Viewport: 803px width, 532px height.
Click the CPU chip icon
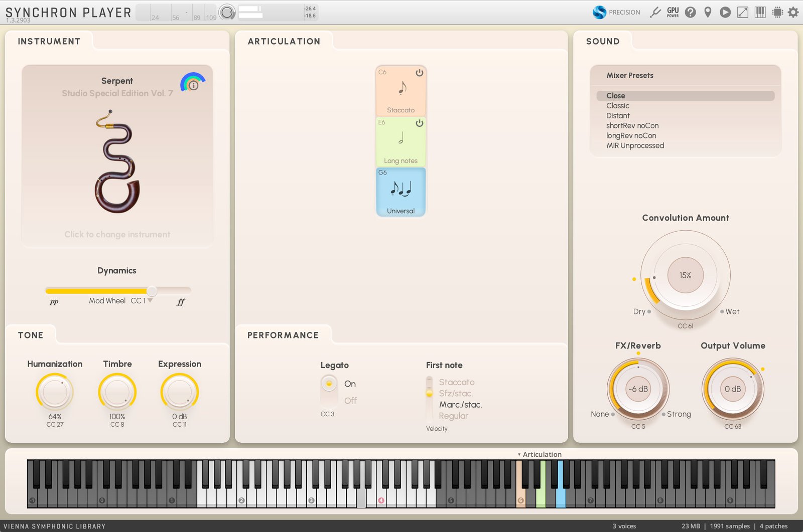coord(777,12)
